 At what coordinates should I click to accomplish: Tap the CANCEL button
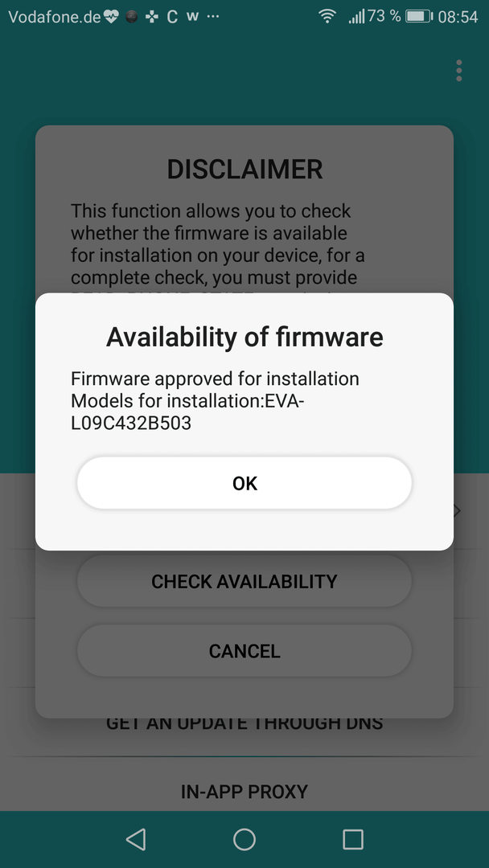[x=244, y=651]
